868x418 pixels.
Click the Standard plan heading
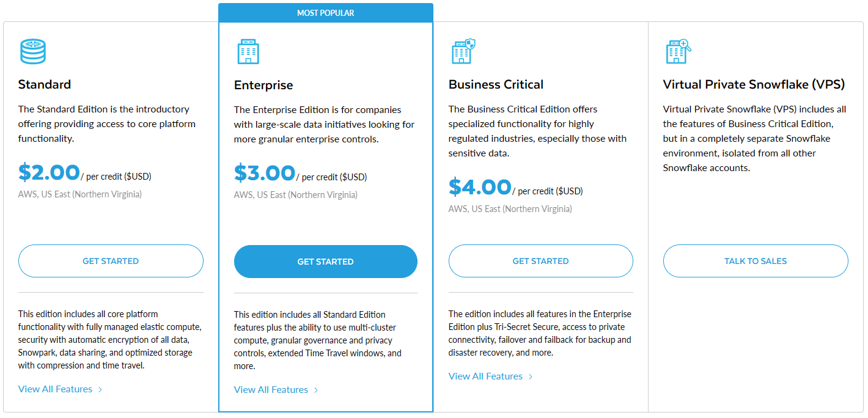[45, 84]
